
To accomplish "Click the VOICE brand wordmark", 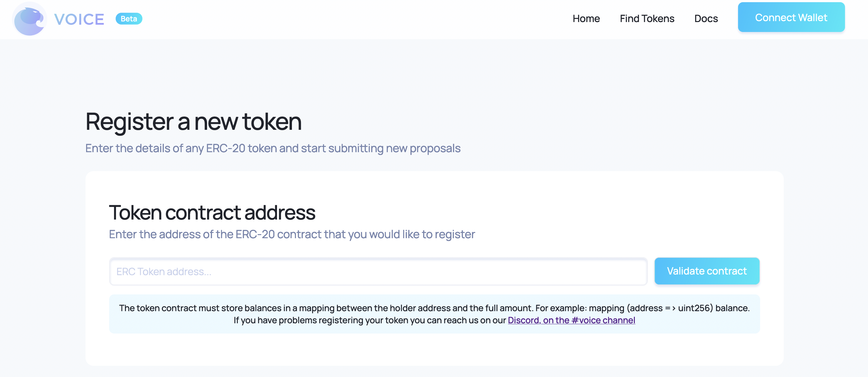I will pyautogui.click(x=79, y=19).
